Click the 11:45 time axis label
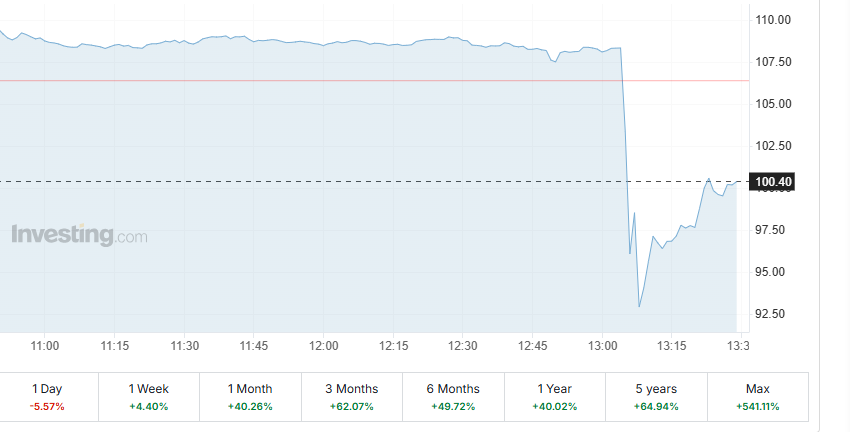 [254, 346]
